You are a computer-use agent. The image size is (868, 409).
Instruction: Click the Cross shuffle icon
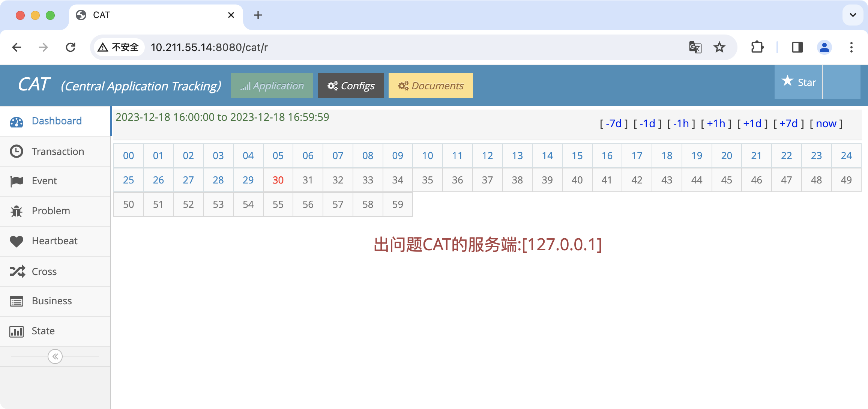[x=17, y=271]
